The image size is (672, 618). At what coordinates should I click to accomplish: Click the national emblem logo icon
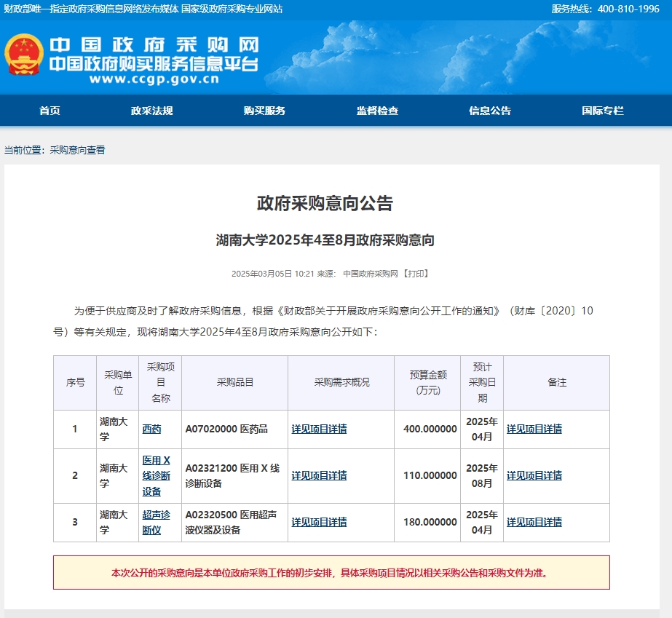(x=24, y=55)
